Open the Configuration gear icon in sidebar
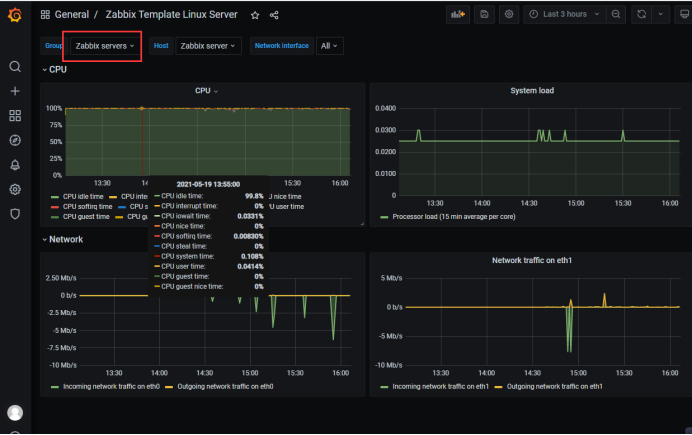The height and width of the screenshot is (435, 692). tap(15, 189)
